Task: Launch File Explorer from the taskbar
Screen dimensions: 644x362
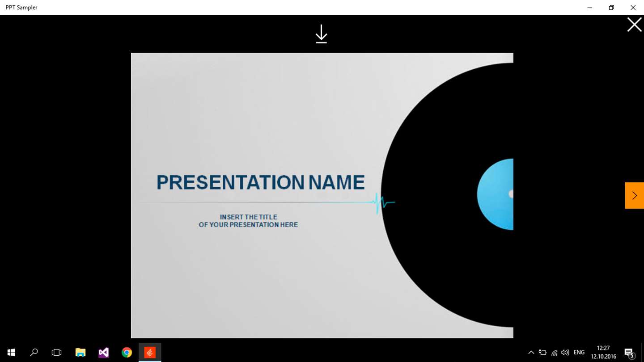Action: (x=80, y=353)
